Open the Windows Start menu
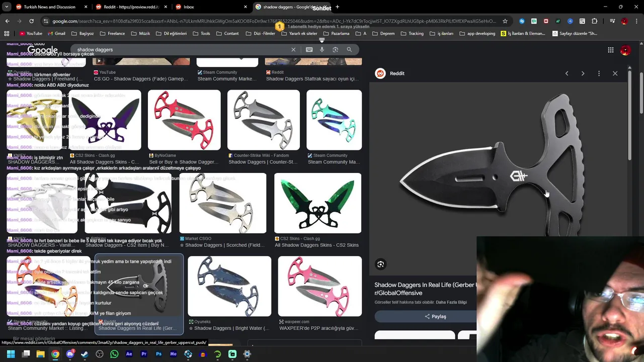Screen dimensions: 644x362 click(11, 354)
